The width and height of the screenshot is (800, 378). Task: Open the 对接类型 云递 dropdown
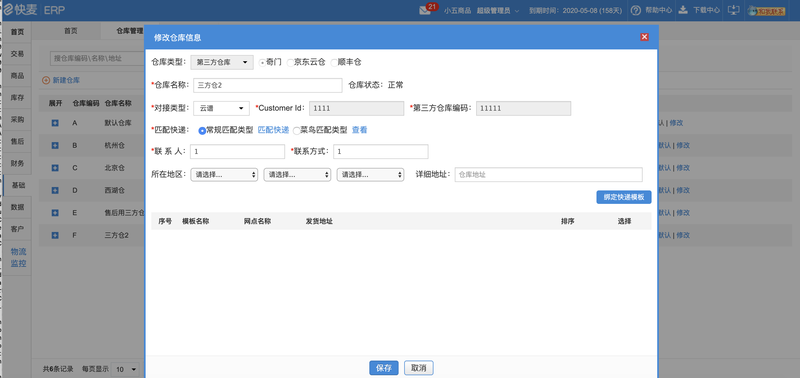tap(221, 108)
